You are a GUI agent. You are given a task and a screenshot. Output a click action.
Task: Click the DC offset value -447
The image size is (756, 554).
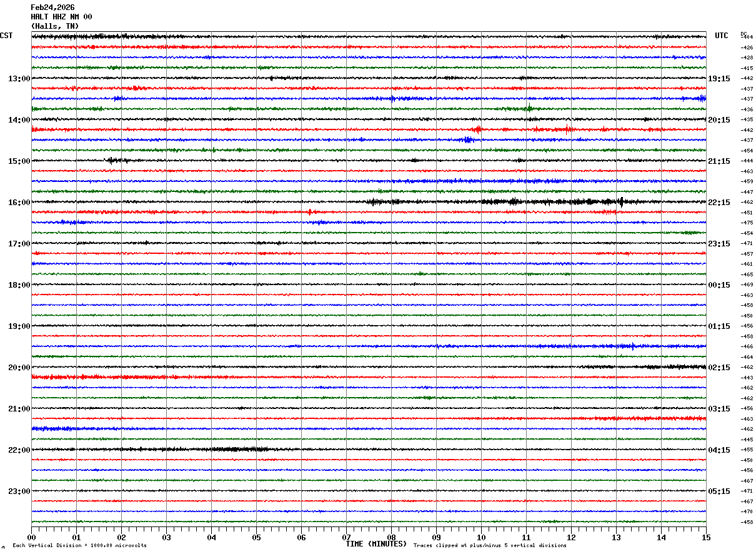[x=747, y=192]
